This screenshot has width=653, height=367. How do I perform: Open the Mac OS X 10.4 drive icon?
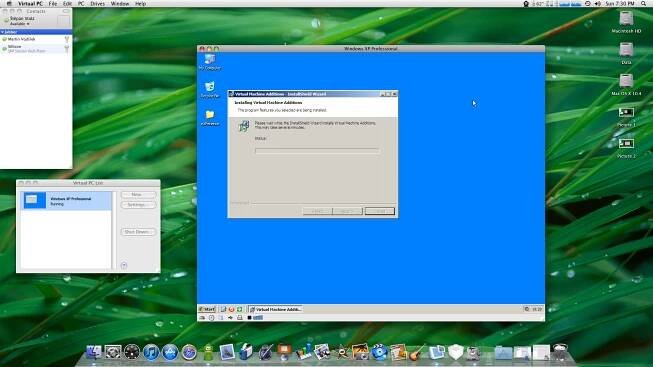click(x=626, y=85)
